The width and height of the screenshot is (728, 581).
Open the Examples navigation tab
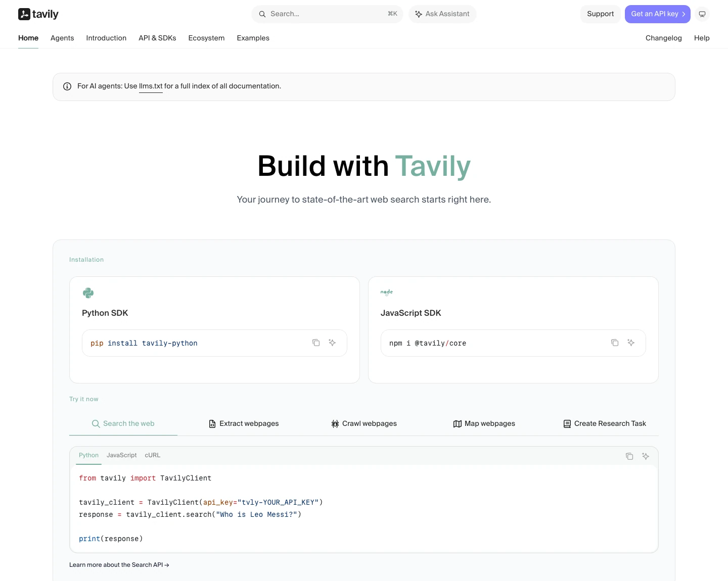click(253, 38)
